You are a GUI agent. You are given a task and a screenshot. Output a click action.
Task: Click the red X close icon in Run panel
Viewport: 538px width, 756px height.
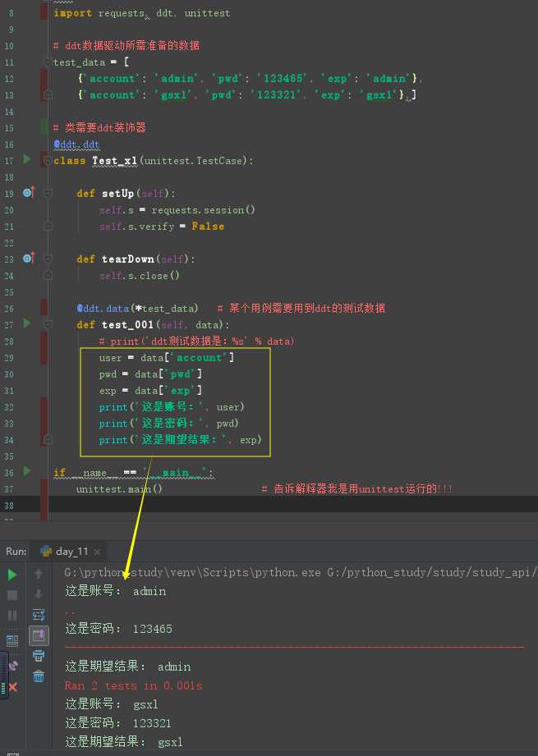point(13,687)
